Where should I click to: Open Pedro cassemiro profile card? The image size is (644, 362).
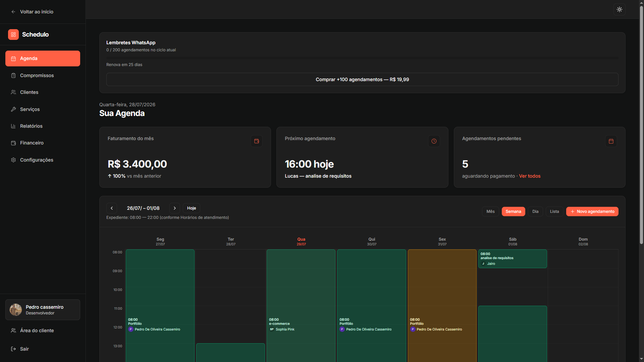[43, 310]
